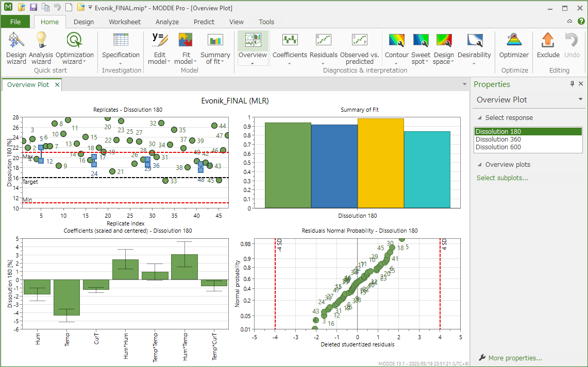The height and width of the screenshot is (367, 588).
Task: Open the Specification table icon
Action: click(121, 40)
